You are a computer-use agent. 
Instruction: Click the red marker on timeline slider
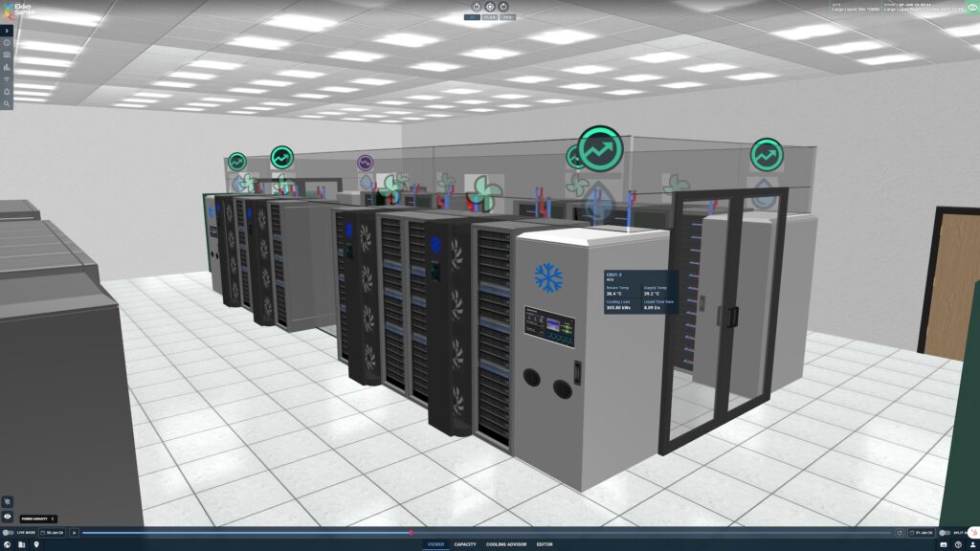[x=411, y=532]
